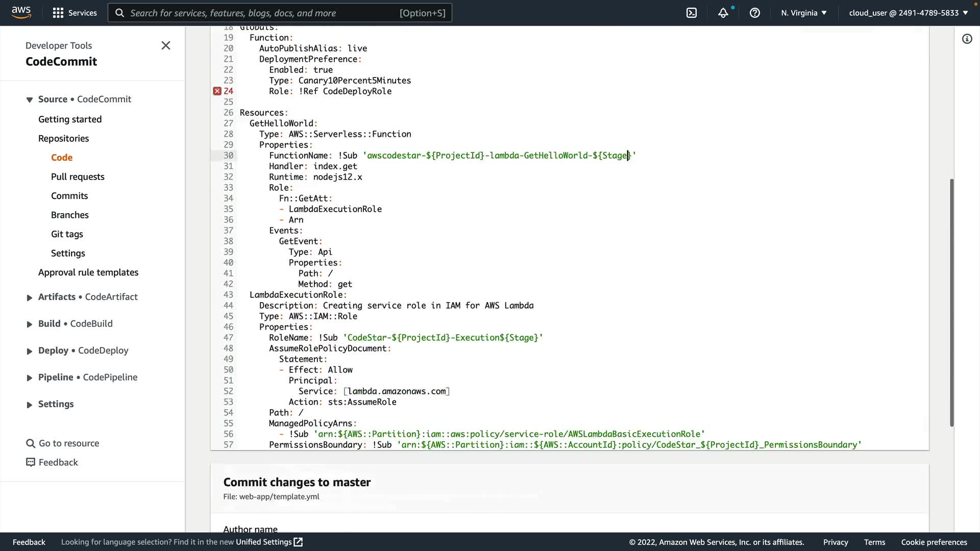Click the red error marker on line 24
This screenshot has height=551, width=980.
pyautogui.click(x=217, y=91)
